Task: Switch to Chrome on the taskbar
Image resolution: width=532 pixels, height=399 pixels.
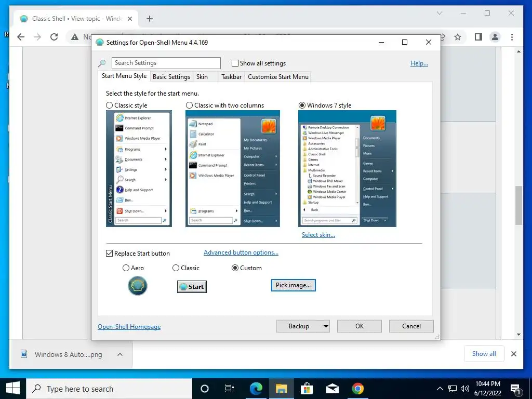Action: point(357,389)
